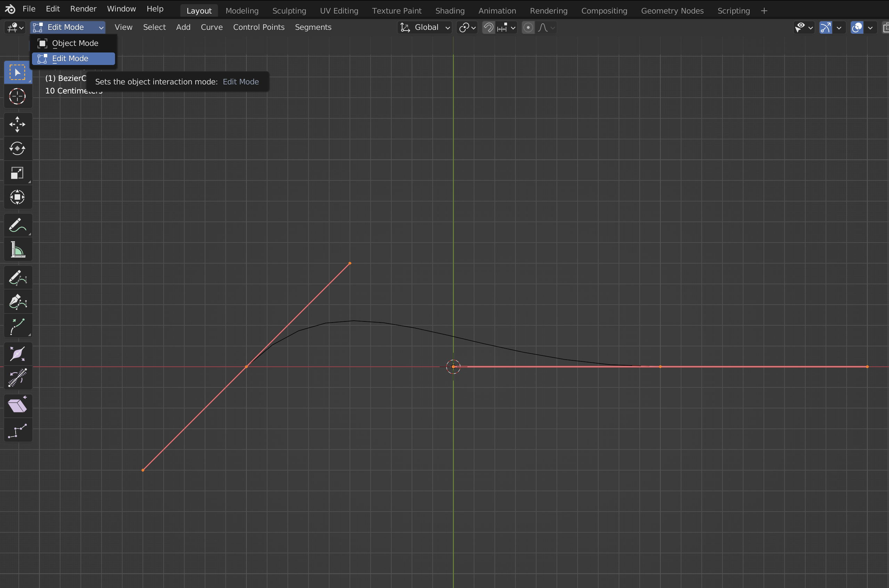Choose the Extrude curve tool
889x588 pixels.
(18, 326)
